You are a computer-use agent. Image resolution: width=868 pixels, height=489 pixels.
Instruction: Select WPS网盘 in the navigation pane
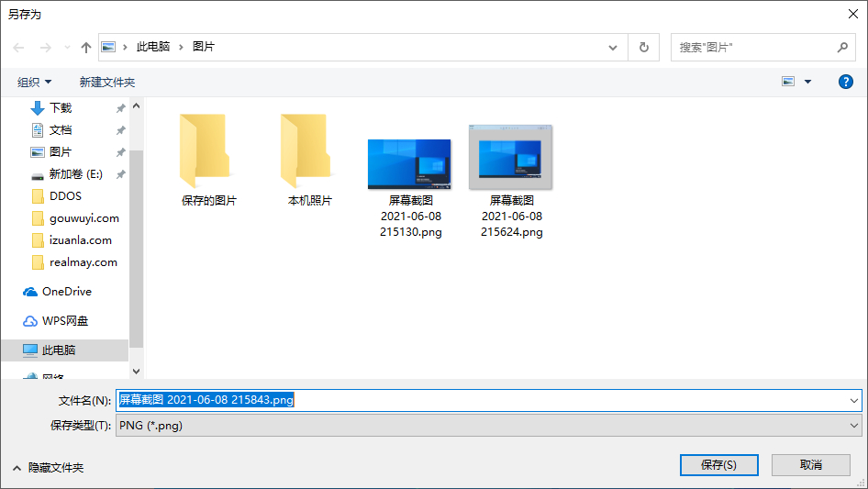pos(65,321)
